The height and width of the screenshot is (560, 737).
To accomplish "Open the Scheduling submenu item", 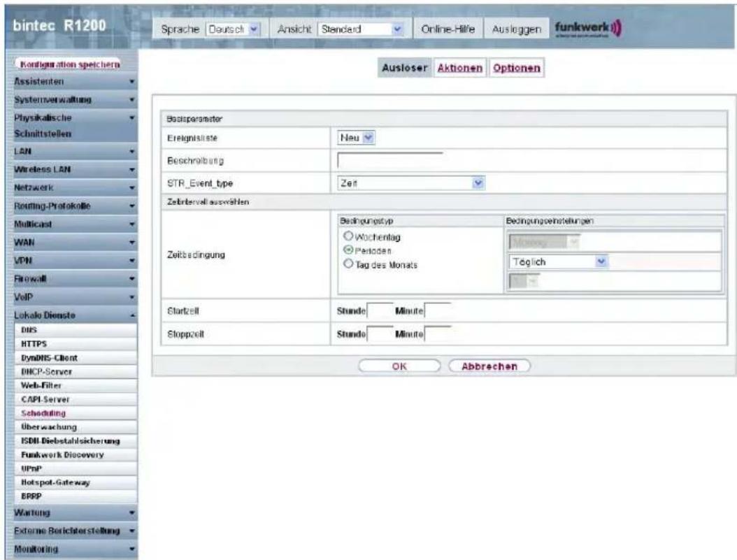I will (76, 413).
